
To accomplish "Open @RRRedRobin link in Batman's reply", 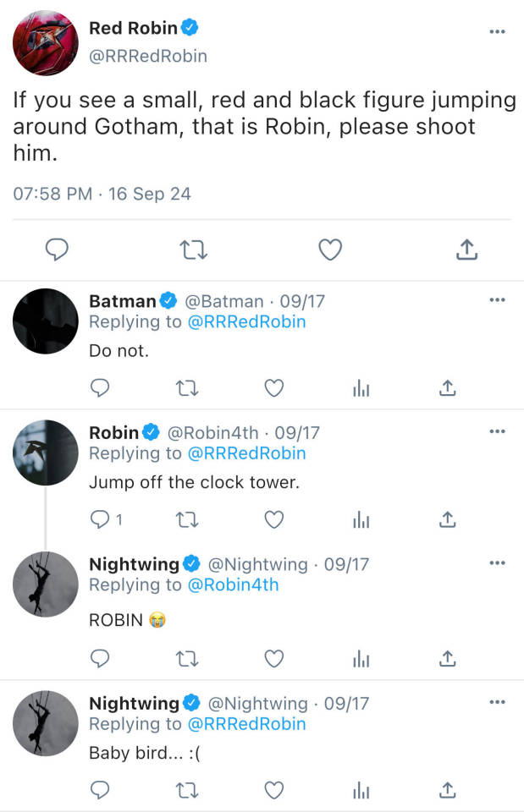I will (247, 321).
